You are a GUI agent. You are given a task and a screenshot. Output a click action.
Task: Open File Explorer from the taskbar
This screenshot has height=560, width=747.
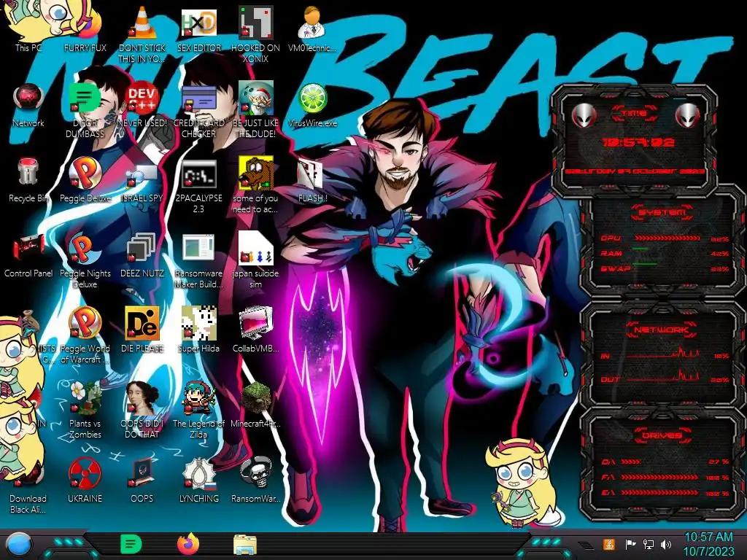tap(245, 544)
